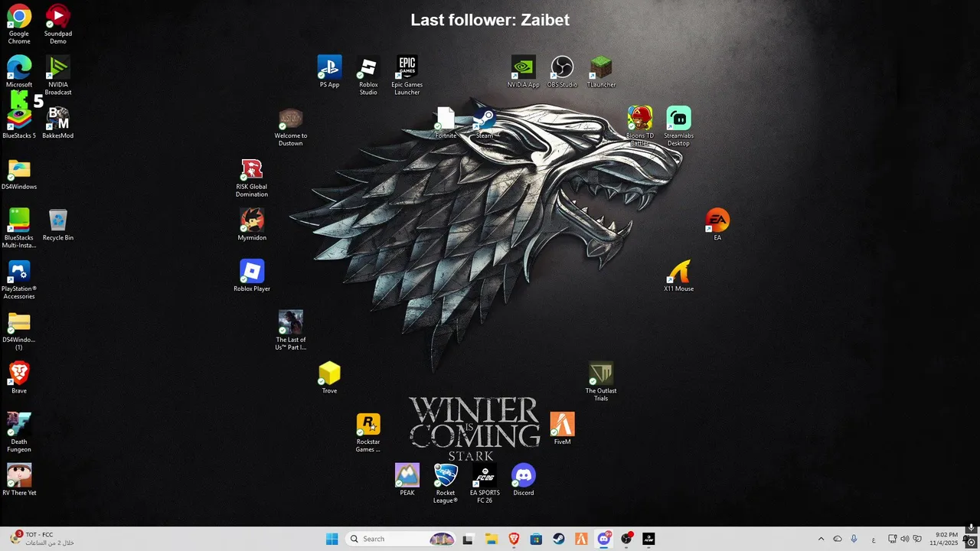Image resolution: width=980 pixels, height=551 pixels.
Task: Open RV There Yet game icon
Action: 19,480
